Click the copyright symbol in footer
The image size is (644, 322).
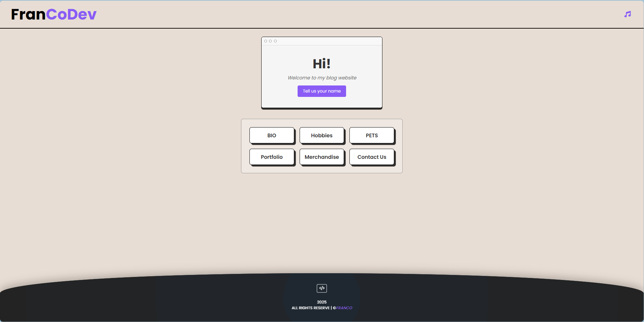coord(334,308)
